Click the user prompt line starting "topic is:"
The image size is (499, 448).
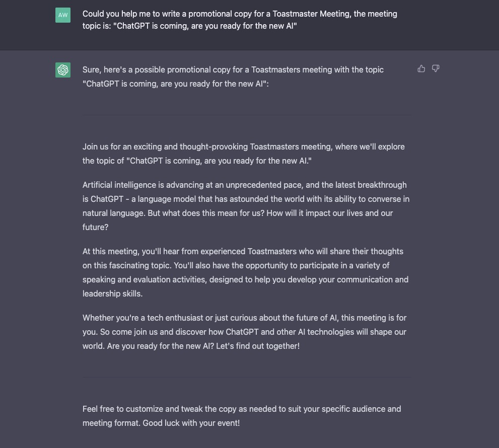pyautogui.click(x=189, y=26)
